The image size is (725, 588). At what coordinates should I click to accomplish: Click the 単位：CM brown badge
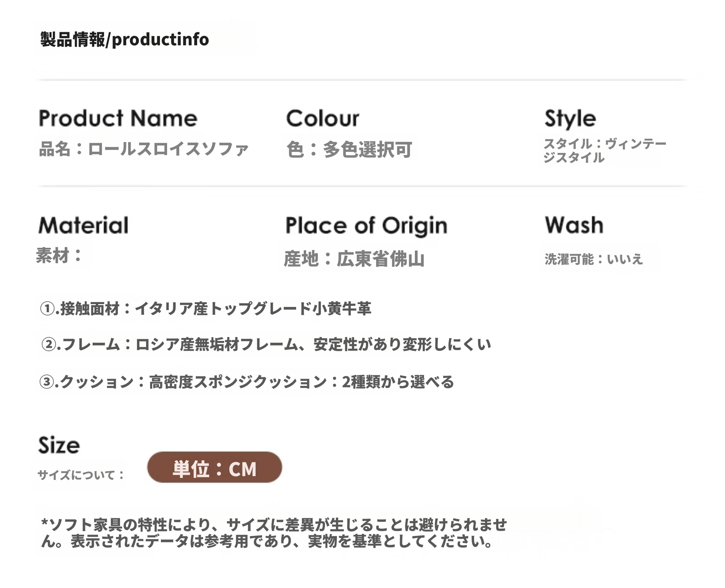(215, 467)
